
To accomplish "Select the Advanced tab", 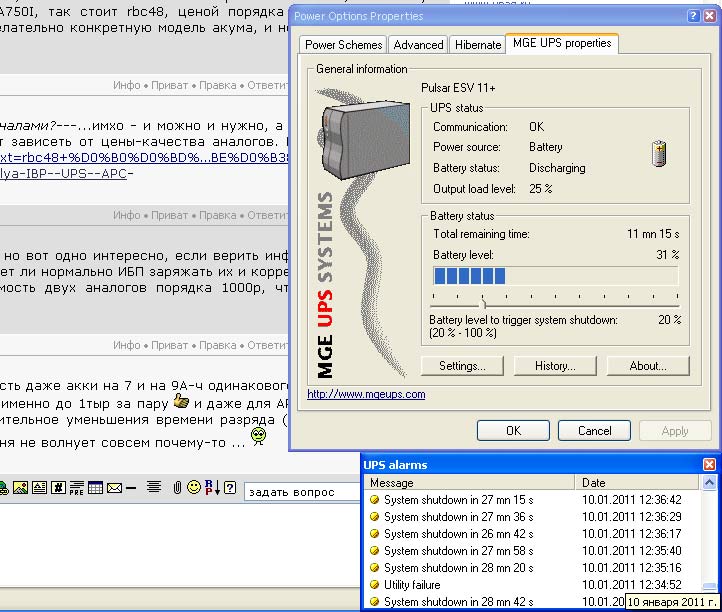I will [x=418, y=45].
